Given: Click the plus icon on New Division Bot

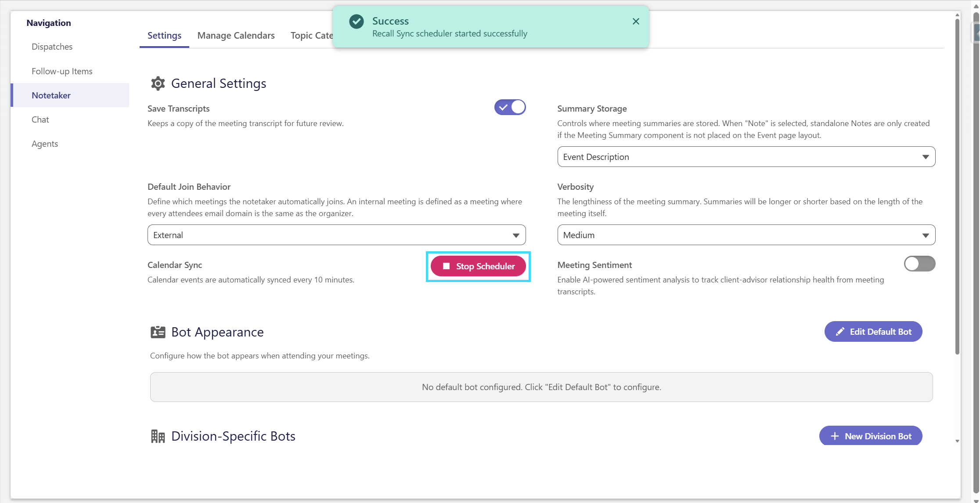Looking at the screenshot, I should pyautogui.click(x=835, y=436).
